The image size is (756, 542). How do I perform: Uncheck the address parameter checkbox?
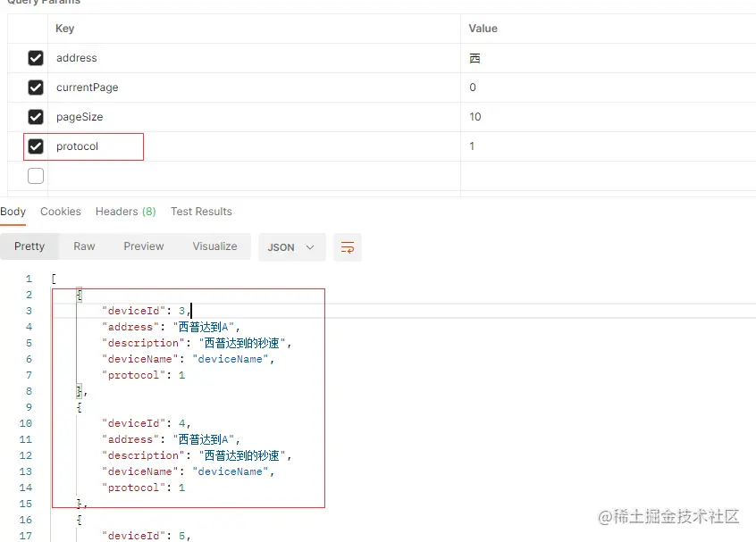(36, 58)
